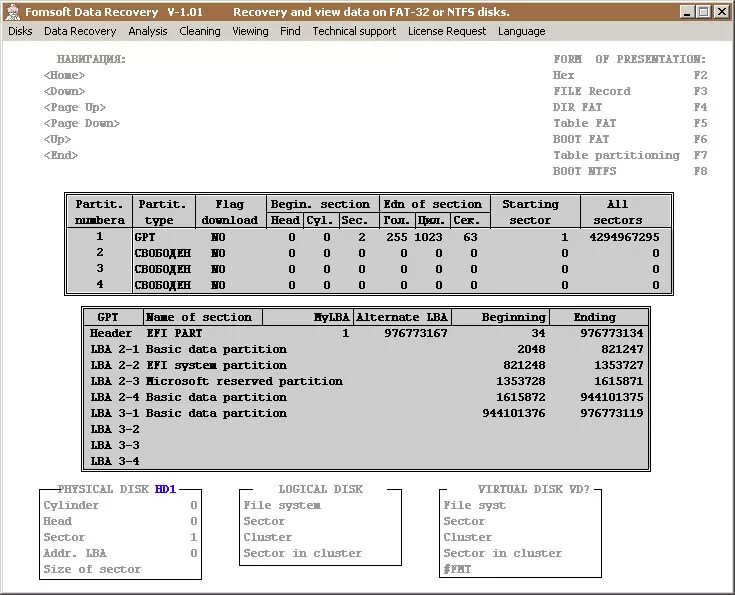Screen dimensions: 735x595
Task: Click the Alternate LBA column header
Action: click(x=402, y=317)
